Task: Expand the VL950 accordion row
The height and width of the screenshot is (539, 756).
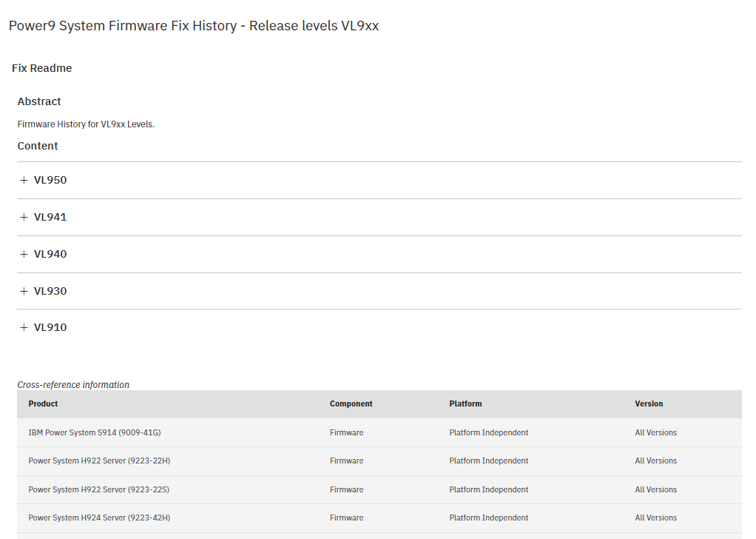Action: (379, 180)
